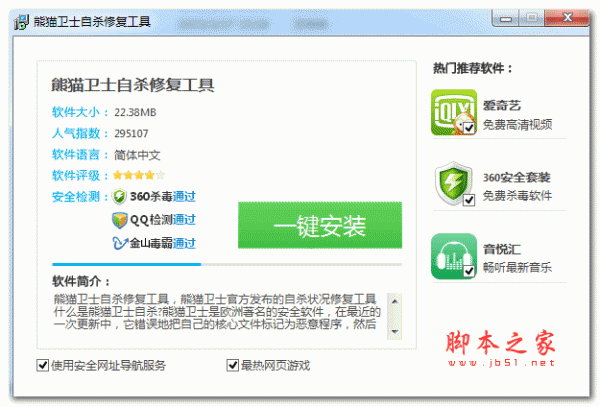Disable 最热网页游戏 checkbox

point(233,365)
